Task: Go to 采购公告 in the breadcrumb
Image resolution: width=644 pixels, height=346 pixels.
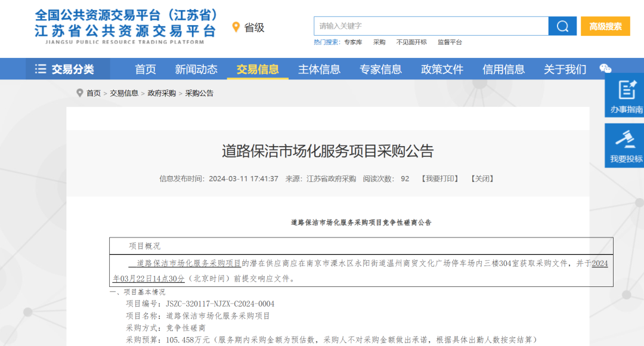Action: click(x=199, y=93)
